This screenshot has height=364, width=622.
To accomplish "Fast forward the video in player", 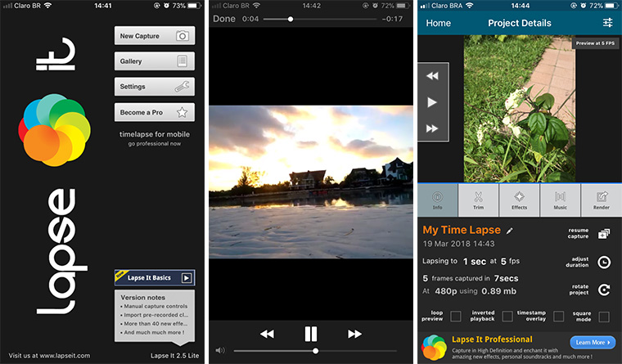I will pyautogui.click(x=354, y=334).
